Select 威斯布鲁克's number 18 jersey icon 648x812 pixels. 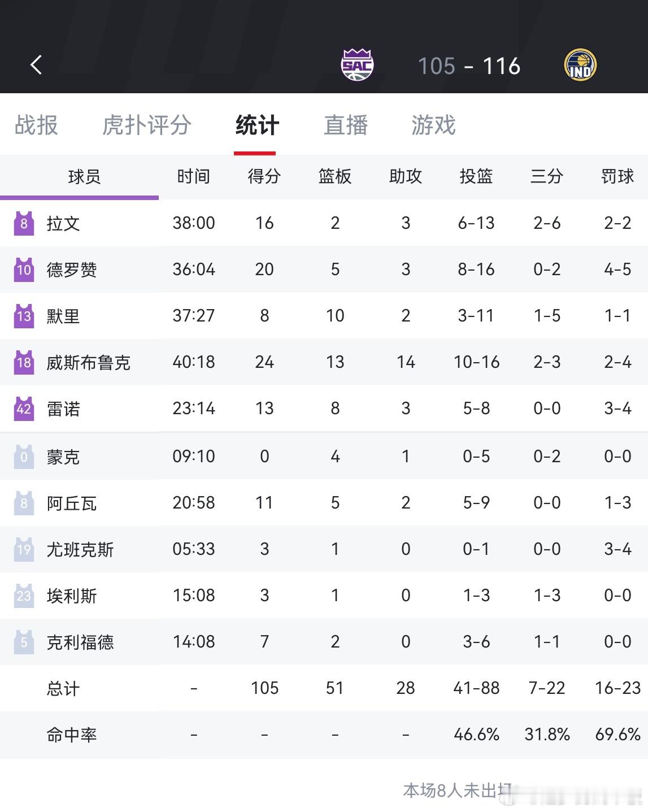(x=24, y=362)
